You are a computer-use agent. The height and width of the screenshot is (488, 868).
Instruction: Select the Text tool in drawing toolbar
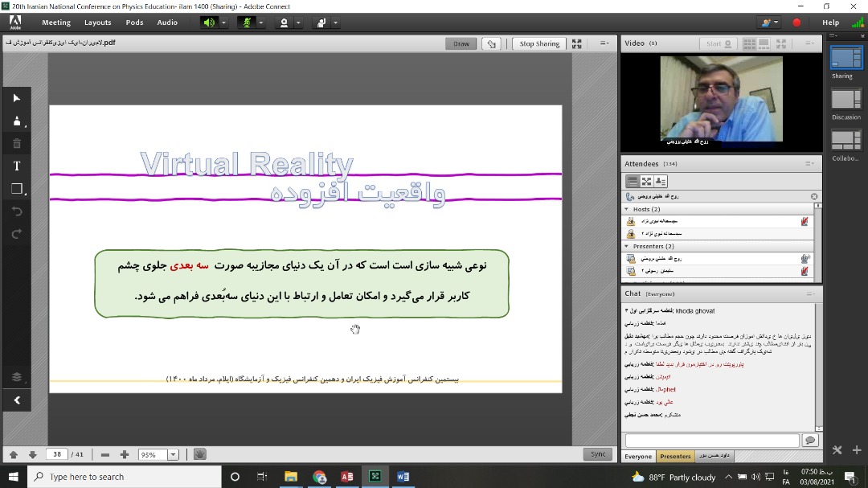(x=17, y=166)
